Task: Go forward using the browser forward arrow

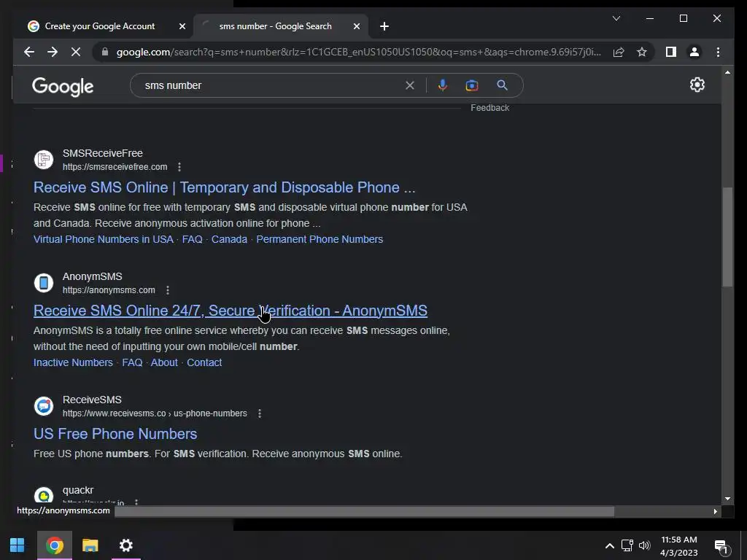Action: coord(53,52)
